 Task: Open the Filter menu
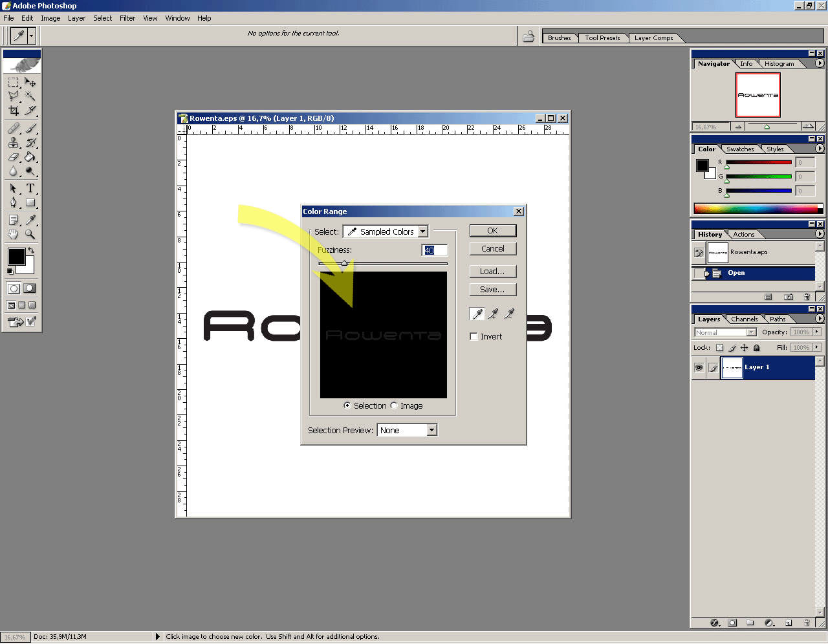click(x=127, y=18)
